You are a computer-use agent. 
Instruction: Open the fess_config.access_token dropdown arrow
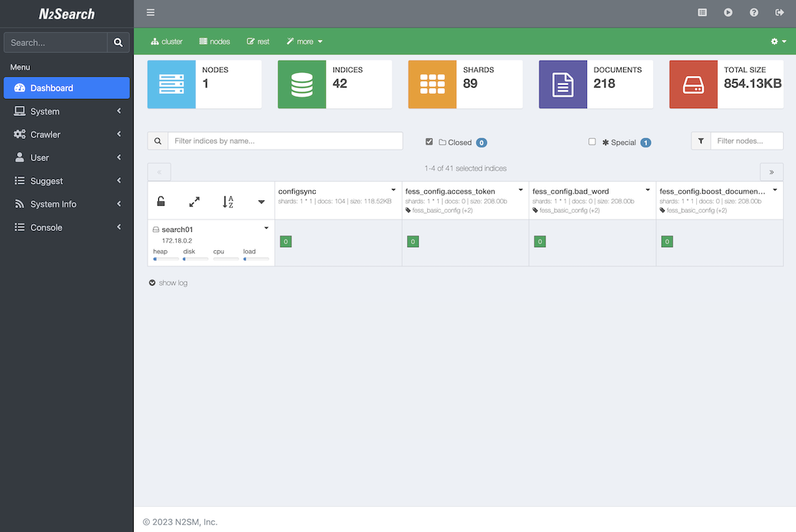click(520, 190)
